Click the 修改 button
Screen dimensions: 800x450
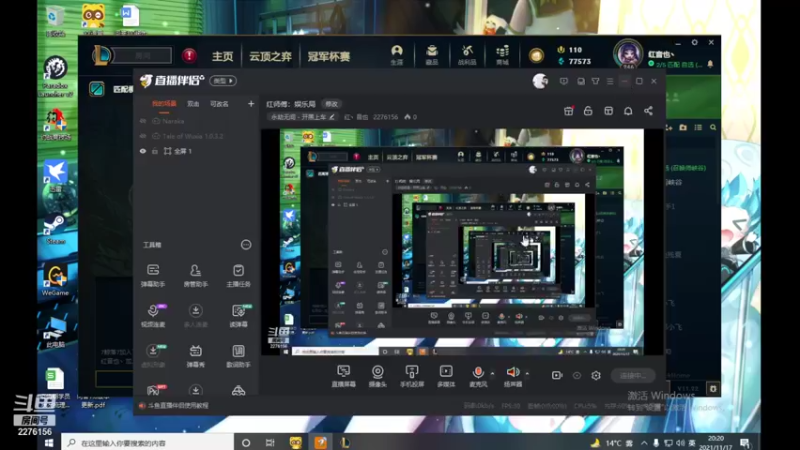[332, 104]
